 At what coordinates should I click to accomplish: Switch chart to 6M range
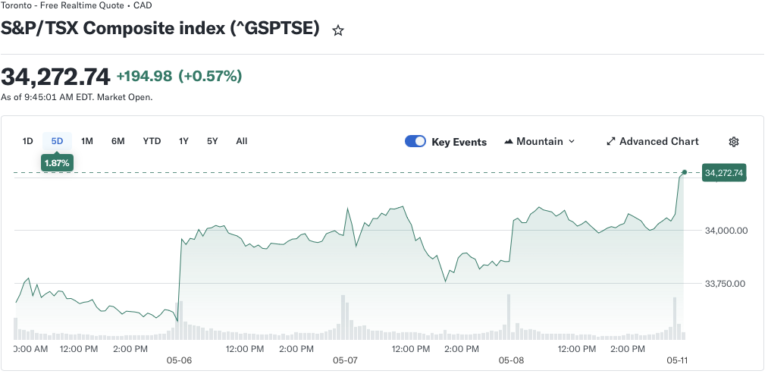click(x=118, y=141)
